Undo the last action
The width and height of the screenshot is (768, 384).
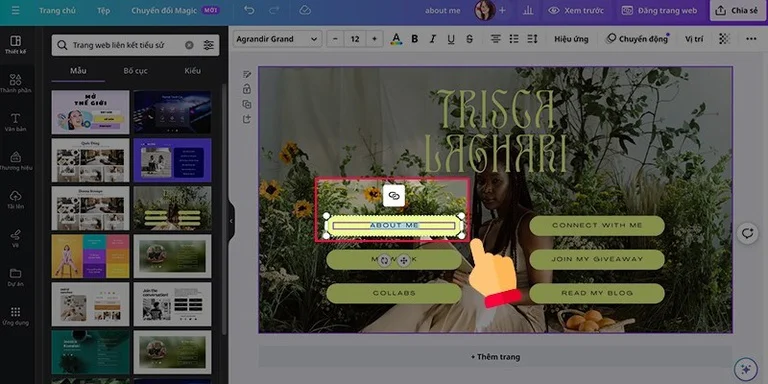click(x=249, y=10)
